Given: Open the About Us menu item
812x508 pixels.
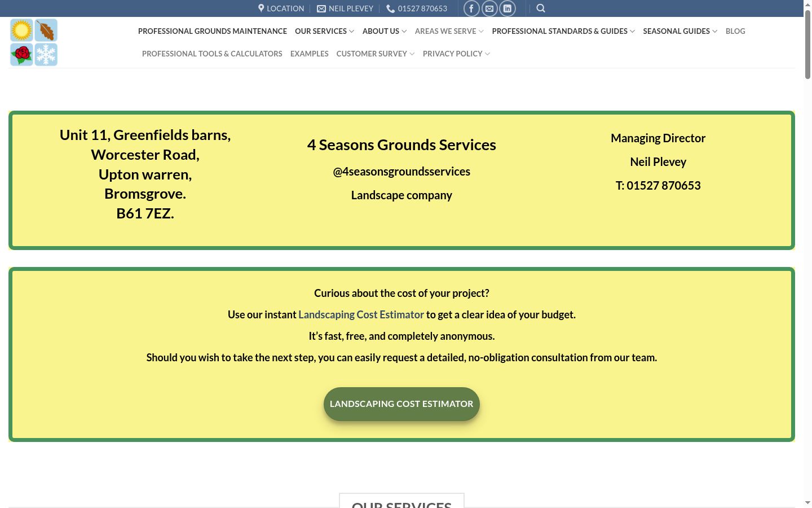Looking at the screenshot, I should pos(381,31).
